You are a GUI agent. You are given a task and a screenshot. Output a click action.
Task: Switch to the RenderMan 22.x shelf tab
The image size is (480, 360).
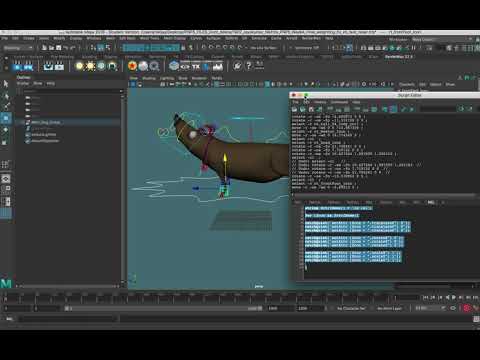tap(399, 57)
